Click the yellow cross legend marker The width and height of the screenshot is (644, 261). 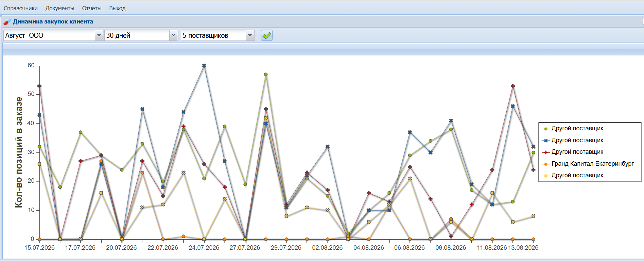pos(546,176)
